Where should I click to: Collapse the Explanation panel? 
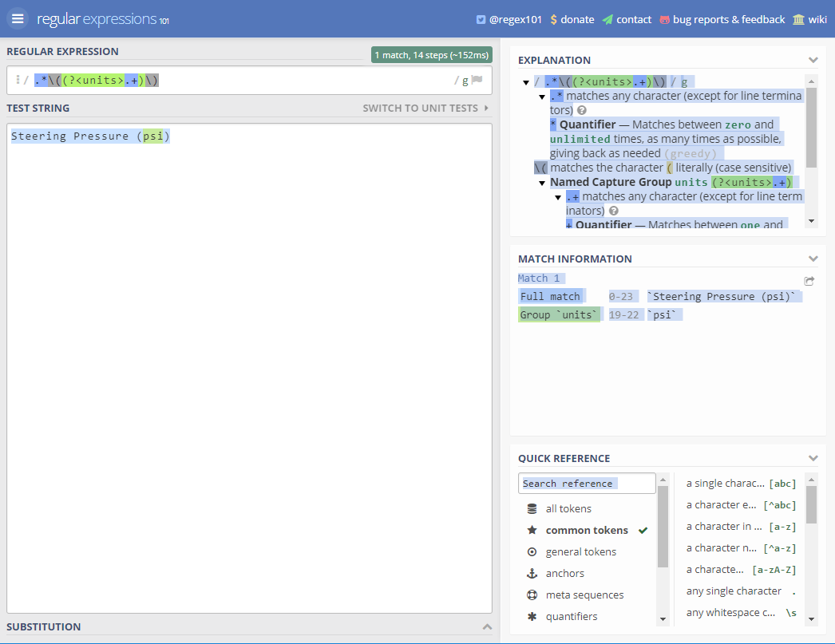pos(813,60)
